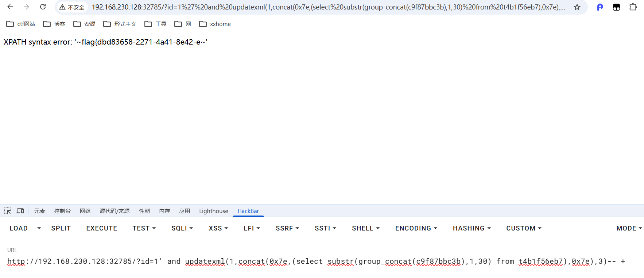Switch to the 网络 DevTools tab
Viewport: 644px width, 278px height.
click(85, 211)
